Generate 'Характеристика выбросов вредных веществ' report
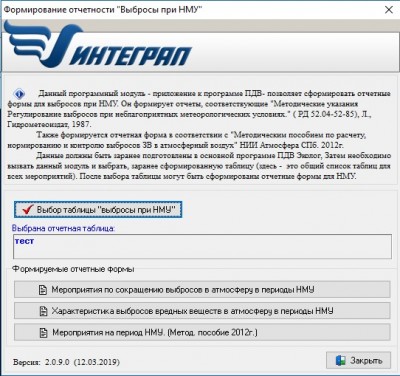 coord(202,311)
